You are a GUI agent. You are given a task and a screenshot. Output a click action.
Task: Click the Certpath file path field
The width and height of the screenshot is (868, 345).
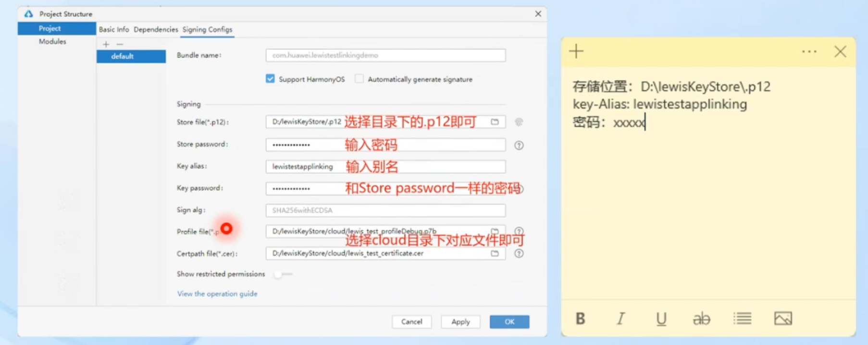[x=385, y=253]
